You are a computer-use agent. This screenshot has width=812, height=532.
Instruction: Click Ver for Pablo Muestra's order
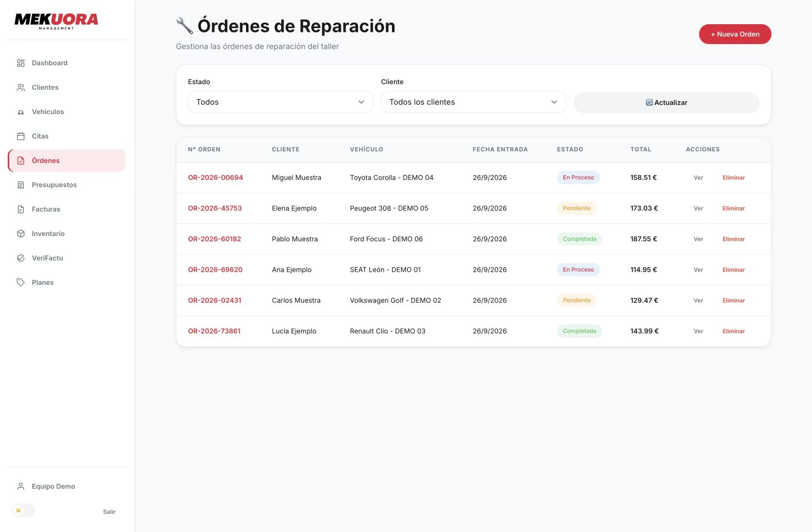coord(698,239)
